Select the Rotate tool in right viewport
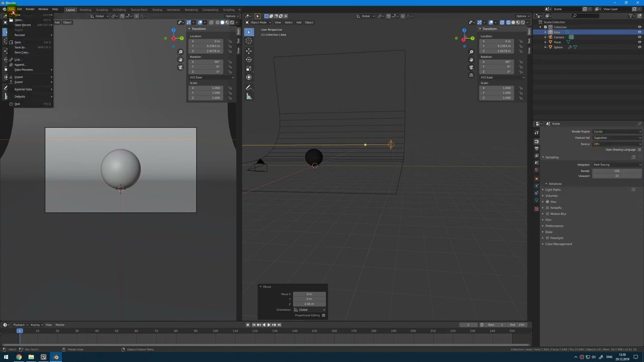The height and width of the screenshot is (362, 644). pyautogui.click(x=249, y=59)
